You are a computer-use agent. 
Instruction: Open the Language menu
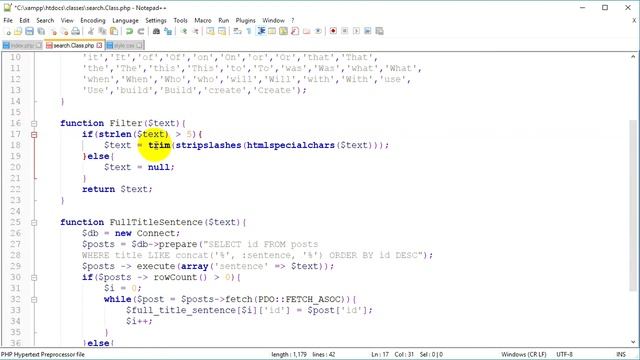125,20
